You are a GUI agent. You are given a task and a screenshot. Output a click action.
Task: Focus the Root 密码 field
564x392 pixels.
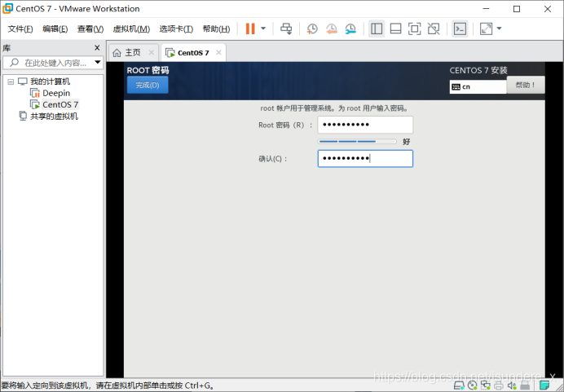[365, 125]
